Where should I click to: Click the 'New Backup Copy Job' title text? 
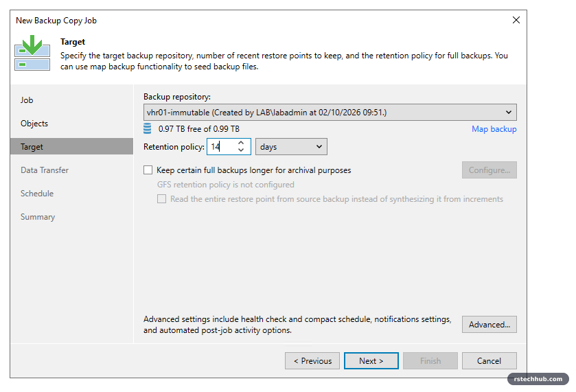(x=56, y=21)
